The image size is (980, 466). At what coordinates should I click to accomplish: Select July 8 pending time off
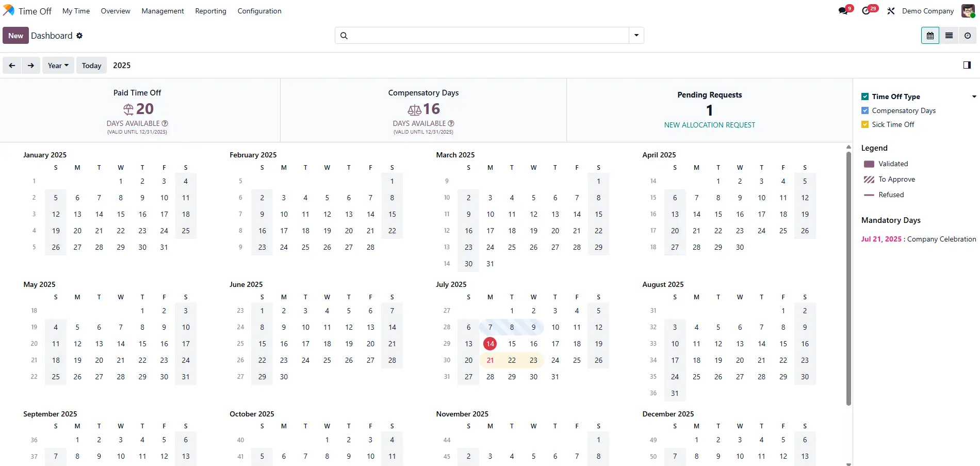point(512,327)
